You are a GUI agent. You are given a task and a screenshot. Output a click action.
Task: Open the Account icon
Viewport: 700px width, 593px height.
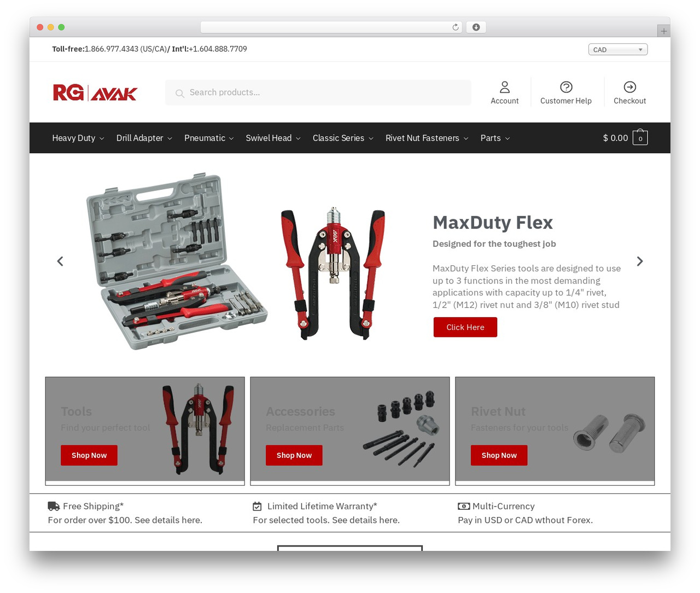coord(505,87)
